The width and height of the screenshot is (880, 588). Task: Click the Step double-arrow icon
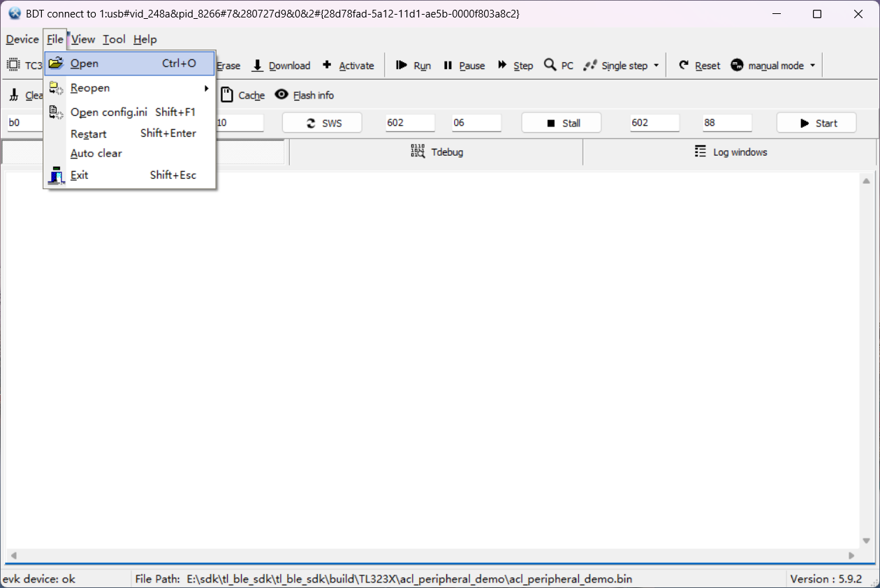(502, 65)
